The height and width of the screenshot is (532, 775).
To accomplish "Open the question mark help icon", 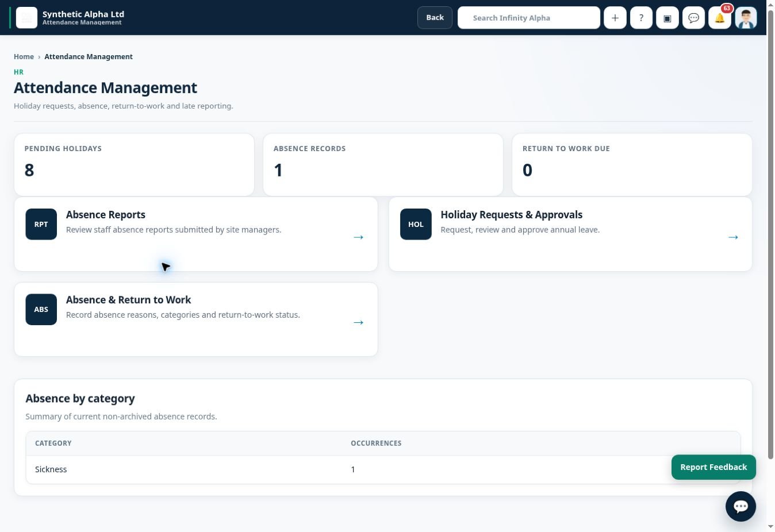I will tap(641, 18).
